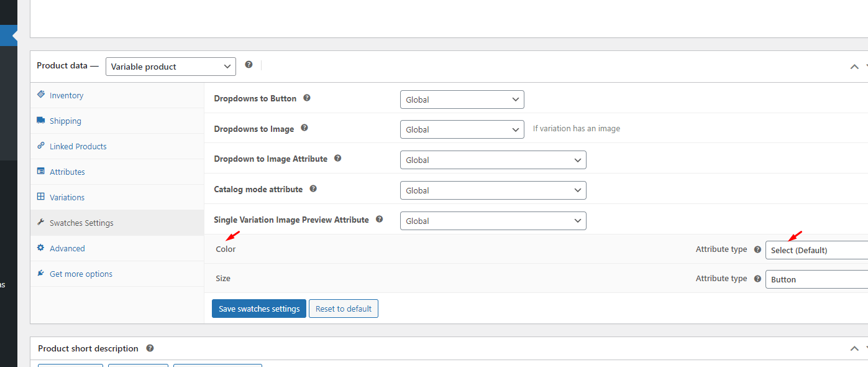Click help icon beside Dropdown to Image Attribute
The width and height of the screenshot is (868, 367).
(x=337, y=159)
